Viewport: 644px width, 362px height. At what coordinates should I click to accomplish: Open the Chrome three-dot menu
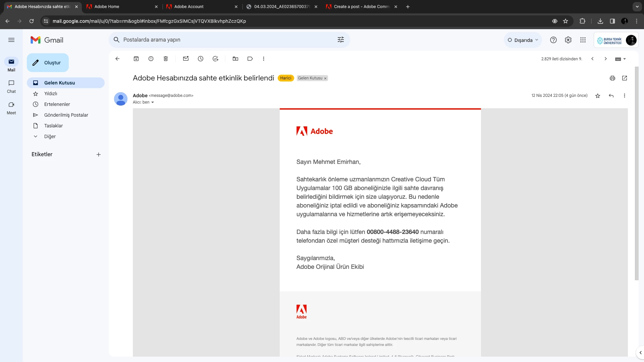pos(637,21)
